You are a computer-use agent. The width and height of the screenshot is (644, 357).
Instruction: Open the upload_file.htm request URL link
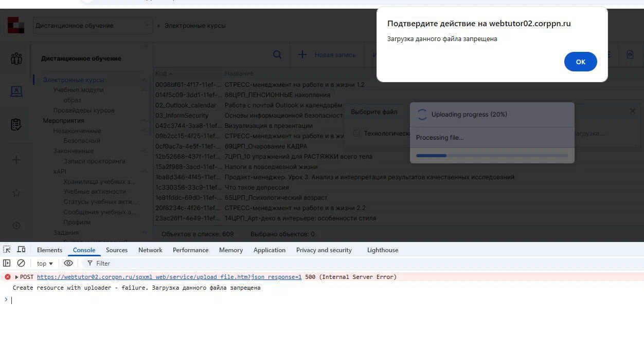pyautogui.click(x=169, y=277)
